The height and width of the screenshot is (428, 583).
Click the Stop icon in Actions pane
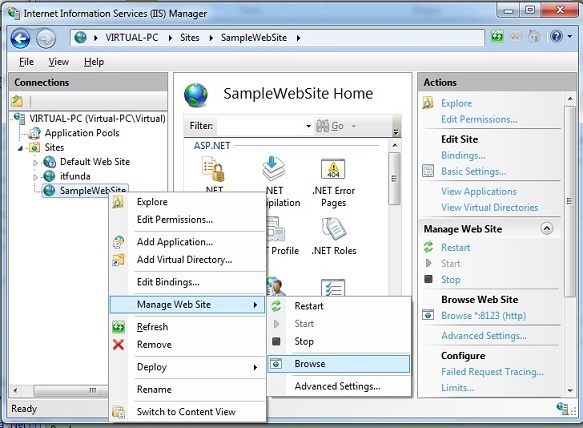point(428,279)
